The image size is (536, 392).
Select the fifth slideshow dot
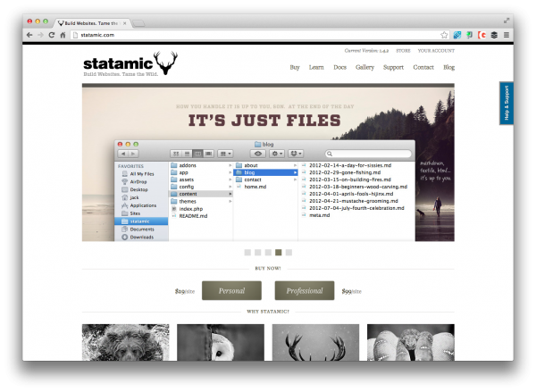289,252
